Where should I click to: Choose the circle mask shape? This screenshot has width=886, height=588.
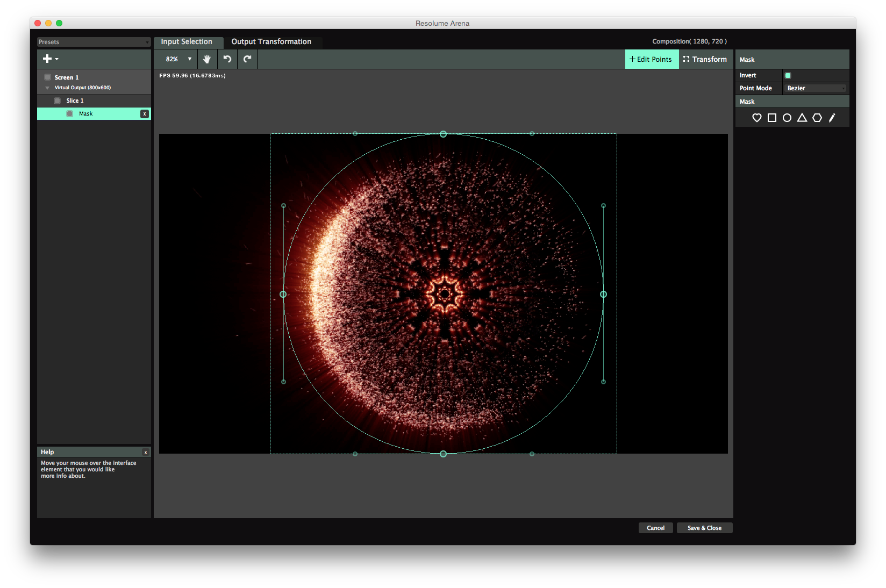pos(787,118)
